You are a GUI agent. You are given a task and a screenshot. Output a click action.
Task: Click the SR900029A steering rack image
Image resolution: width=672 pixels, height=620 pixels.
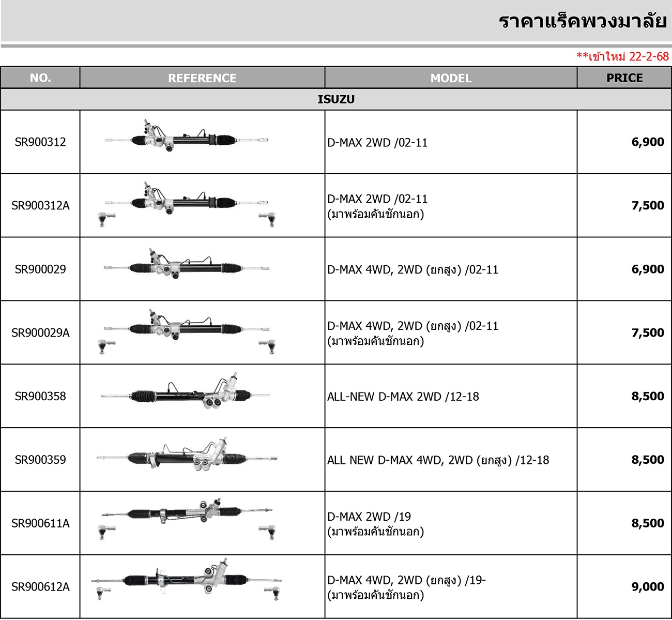(186, 331)
